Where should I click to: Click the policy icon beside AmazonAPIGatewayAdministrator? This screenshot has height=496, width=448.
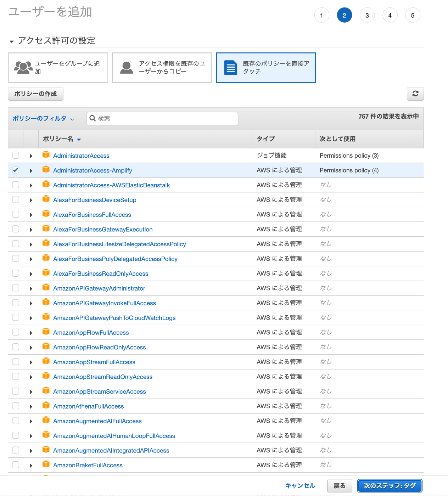(46, 288)
